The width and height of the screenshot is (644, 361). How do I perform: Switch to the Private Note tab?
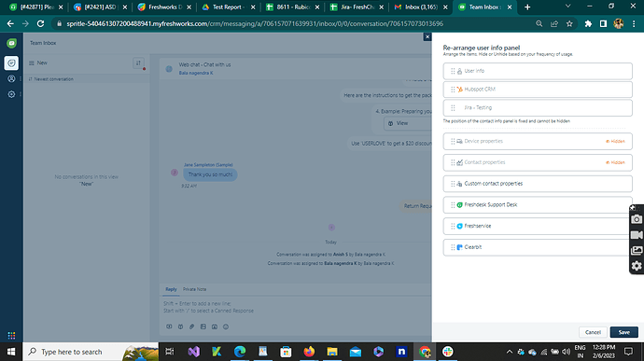point(195,289)
